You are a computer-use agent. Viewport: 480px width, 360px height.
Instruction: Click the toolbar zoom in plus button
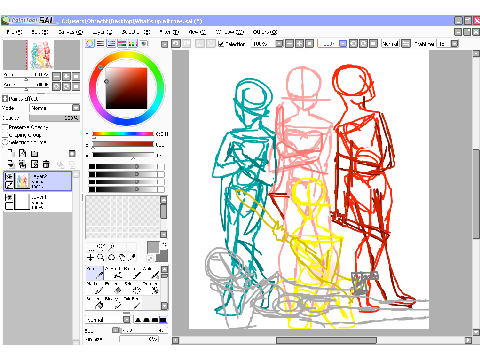point(299,44)
